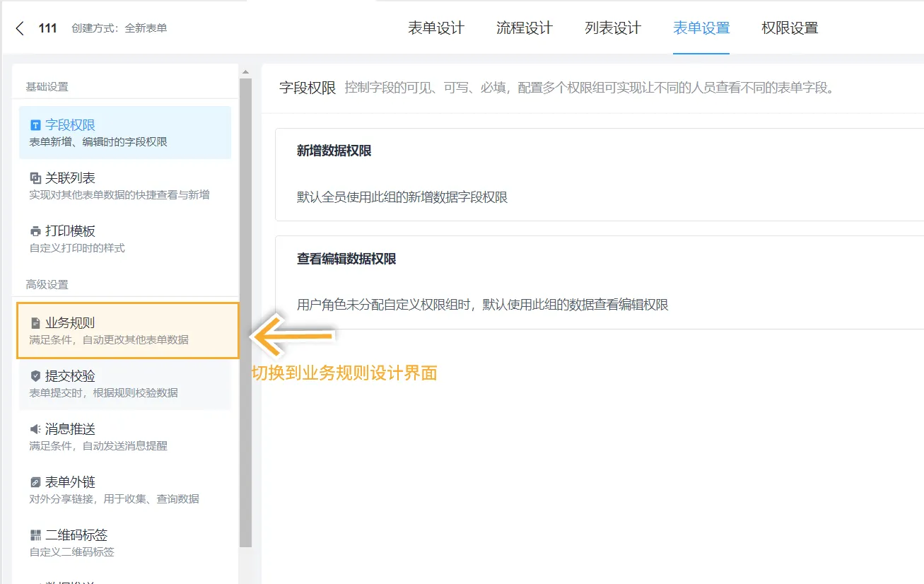Click the 关联列表 icon in sidebar

pyautogui.click(x=35, y=178)
